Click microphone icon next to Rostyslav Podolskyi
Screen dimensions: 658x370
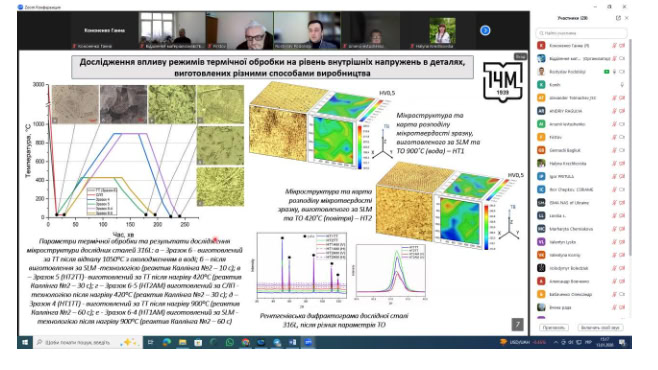(614, 72)
